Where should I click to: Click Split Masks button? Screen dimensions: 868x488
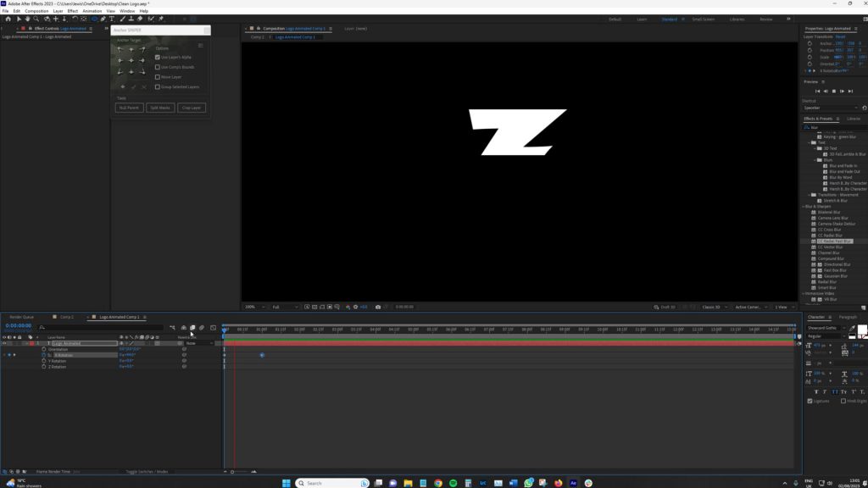(x=160, y=108)
